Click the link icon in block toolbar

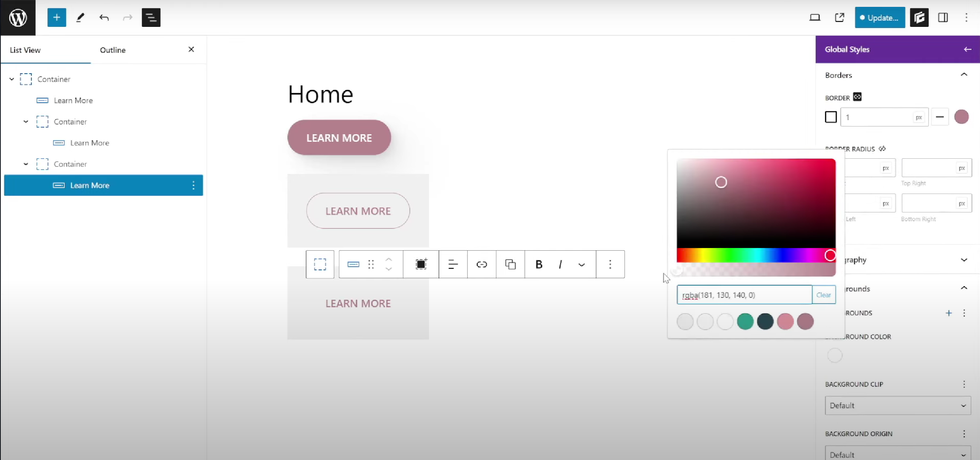481,264
